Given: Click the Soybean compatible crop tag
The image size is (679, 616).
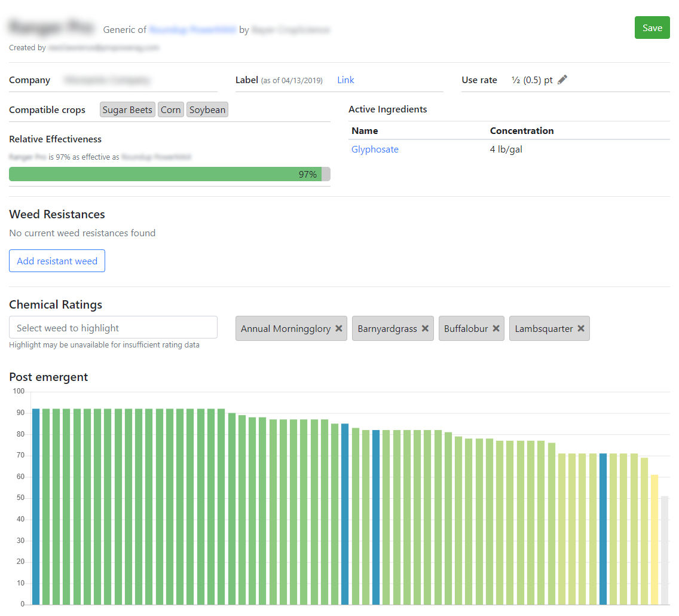Looking at the screenshot, I should coord(207,110).
